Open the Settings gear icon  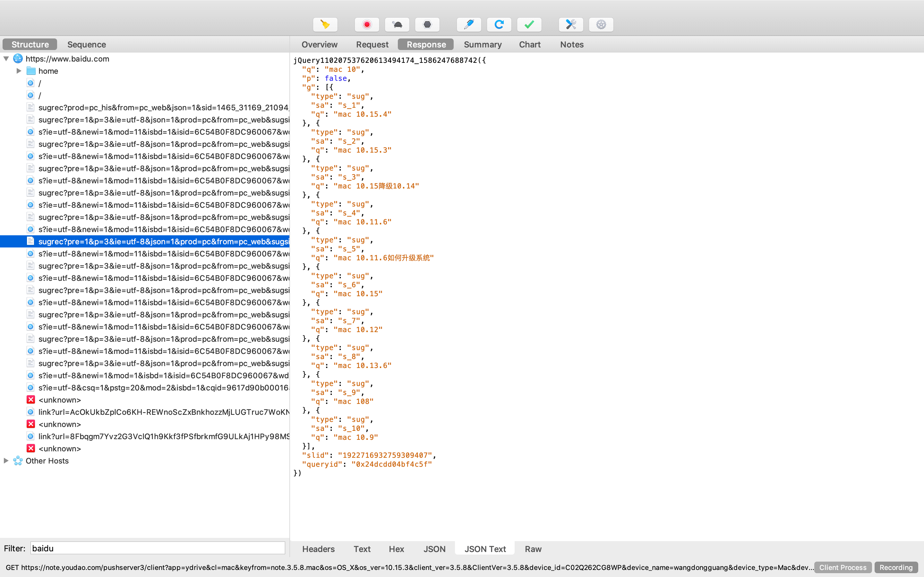[x=600, y=25]
